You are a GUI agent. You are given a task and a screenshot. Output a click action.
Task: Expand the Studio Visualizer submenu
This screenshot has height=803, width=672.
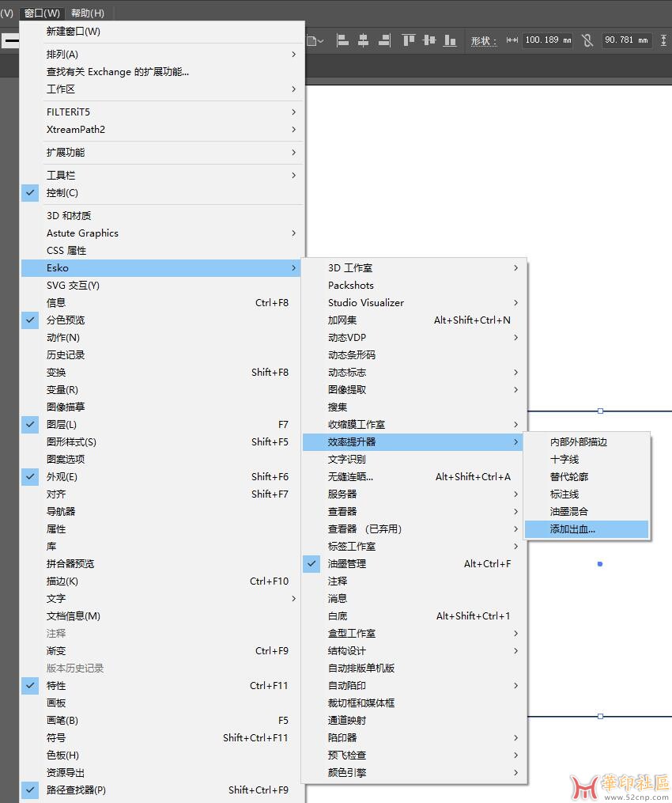pyautogui.click(x=413, y=303)
